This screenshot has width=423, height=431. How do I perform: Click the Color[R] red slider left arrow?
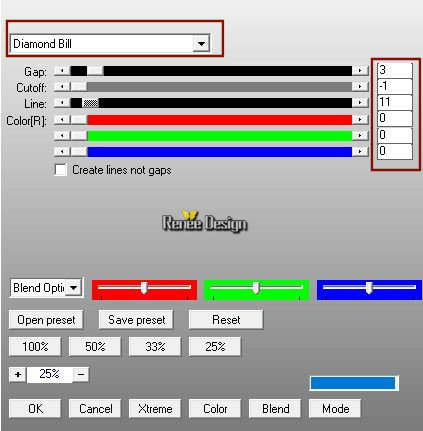(x=62, y=119)
